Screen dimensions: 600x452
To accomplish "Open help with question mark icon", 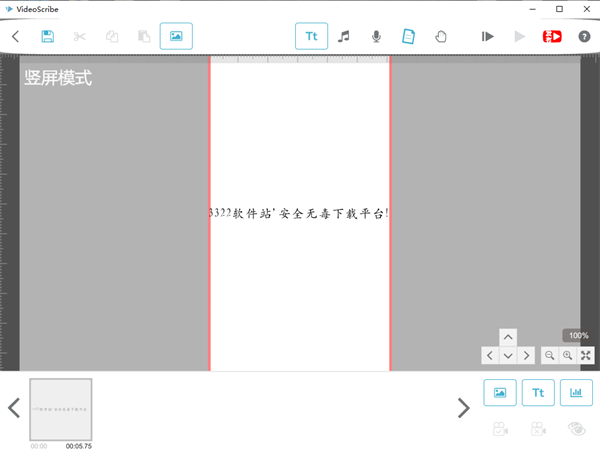I will tap(584, 36).
